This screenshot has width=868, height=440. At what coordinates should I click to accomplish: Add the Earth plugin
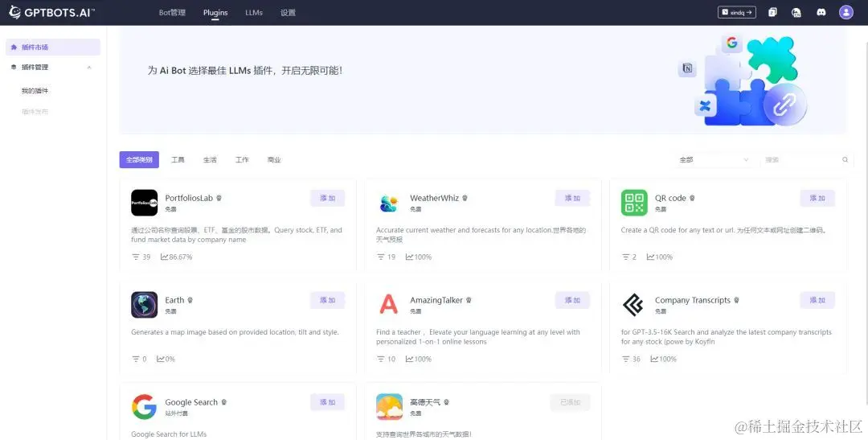pos(327,300)
